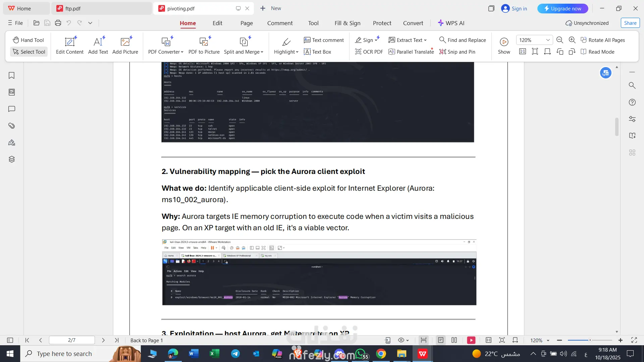Open the Layers panel in left sidebar
This screenshot has width=644, height=362.
tap(12, 159)
